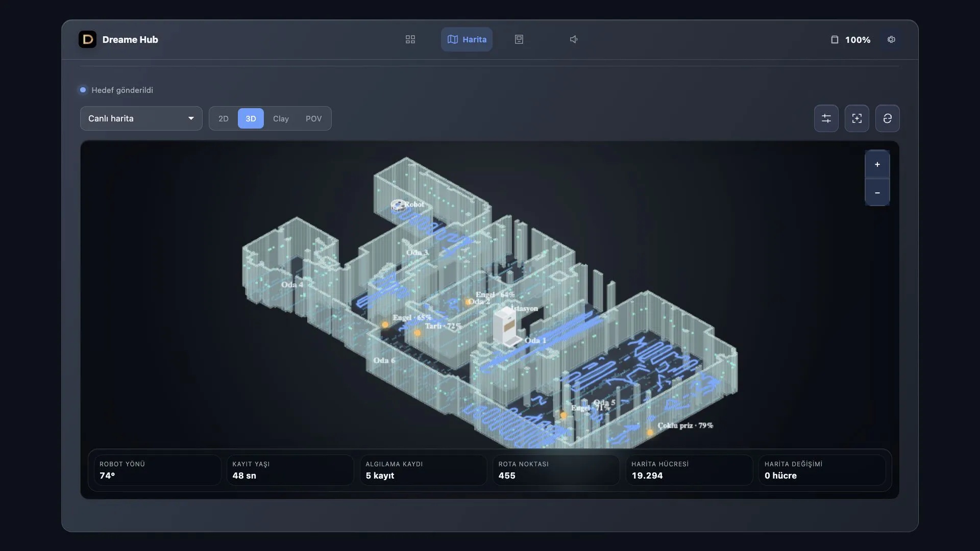The height and width of the screenshot is (551, 980).
Task: Click the Harita Değişimi 0 hücre card
Action: (822, 470)
